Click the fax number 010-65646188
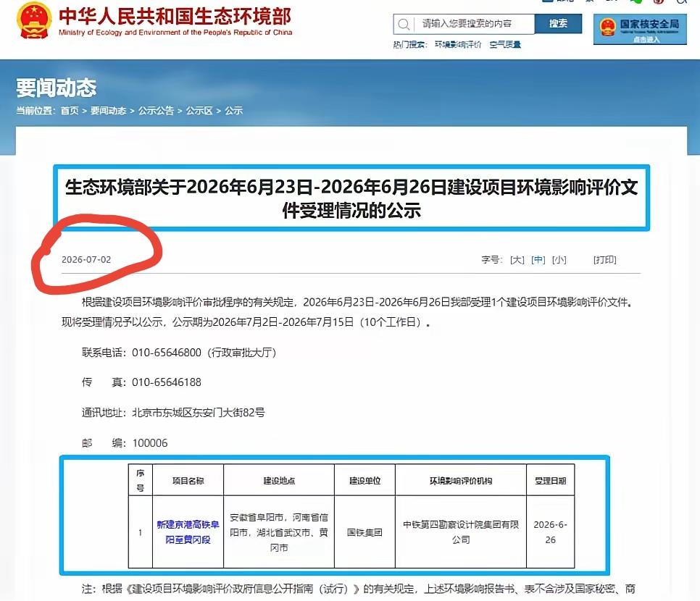The width and height of the screenshot is (700, 601). pyautogui.click(x=167, y=382)
